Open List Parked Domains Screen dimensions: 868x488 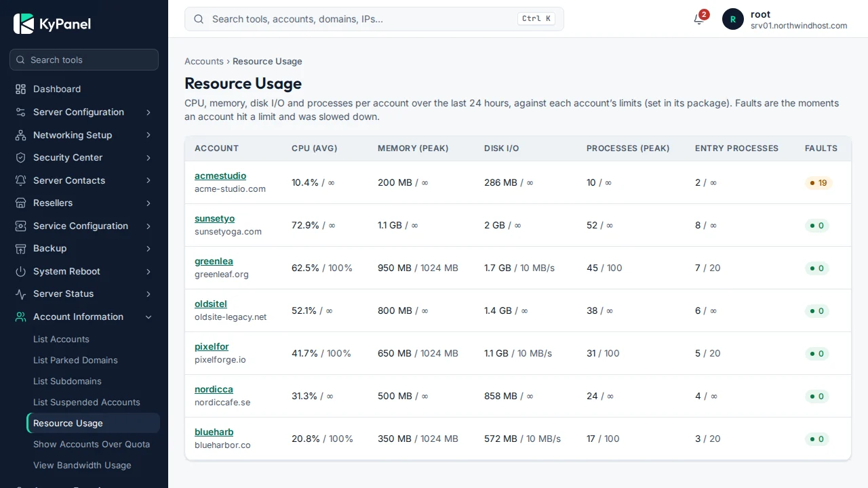click(75, 360)
